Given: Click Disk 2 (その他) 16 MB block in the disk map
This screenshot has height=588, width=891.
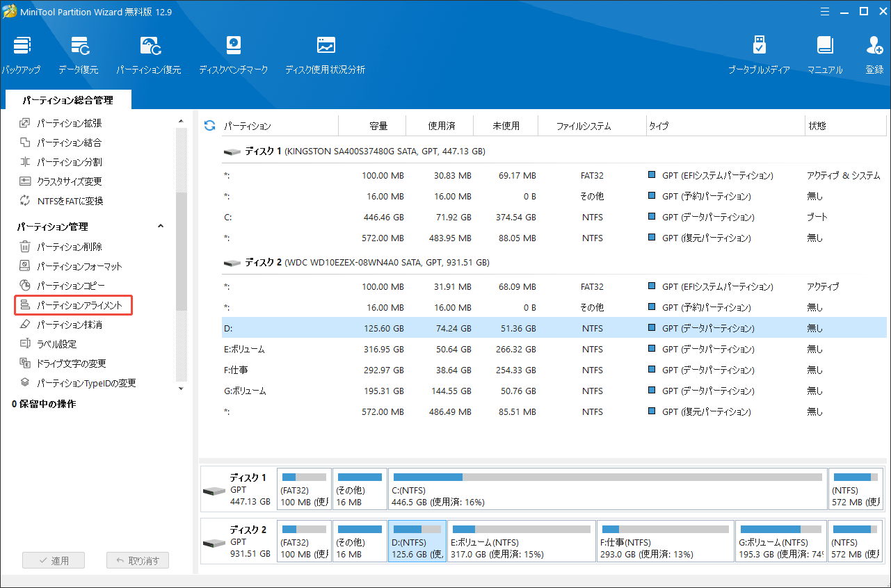Looking at the screenshot, I should [x=360, y=541].
